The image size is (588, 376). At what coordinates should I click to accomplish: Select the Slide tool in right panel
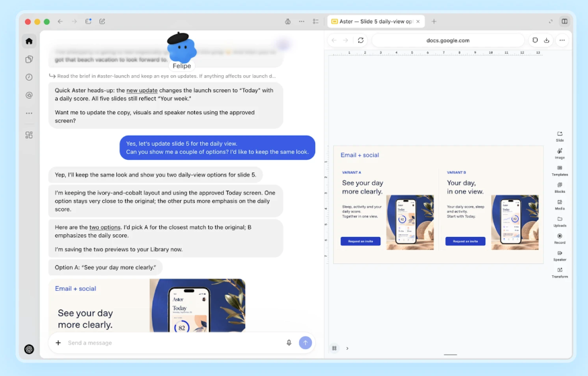(x=560, y=136)
